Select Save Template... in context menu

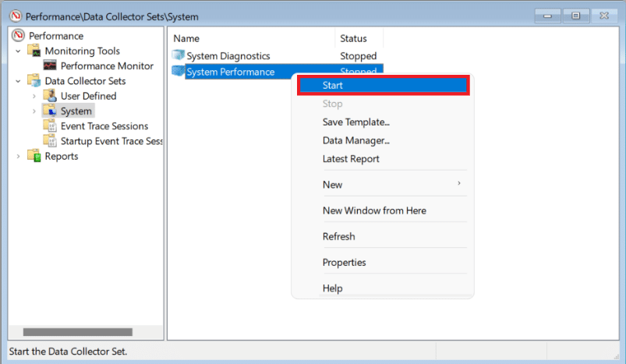point(355,122)
